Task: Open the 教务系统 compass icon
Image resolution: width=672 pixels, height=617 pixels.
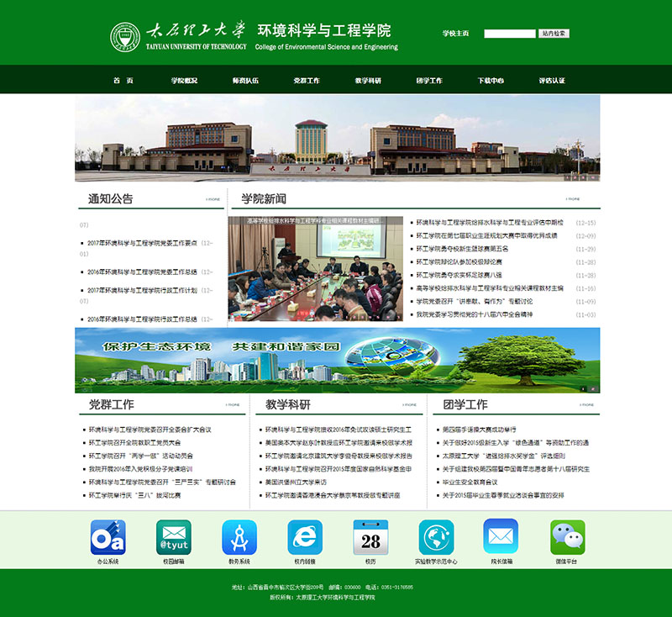Action: pos(239,537)
